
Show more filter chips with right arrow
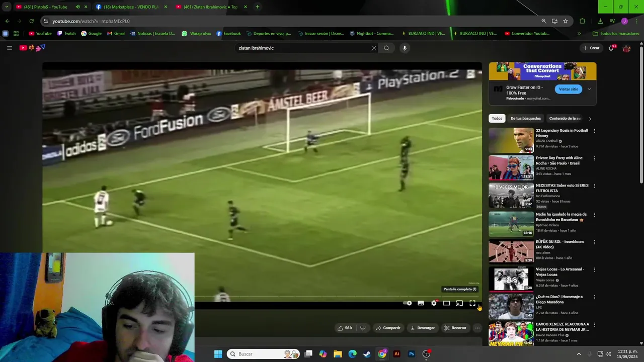click(x=590, y=119)
